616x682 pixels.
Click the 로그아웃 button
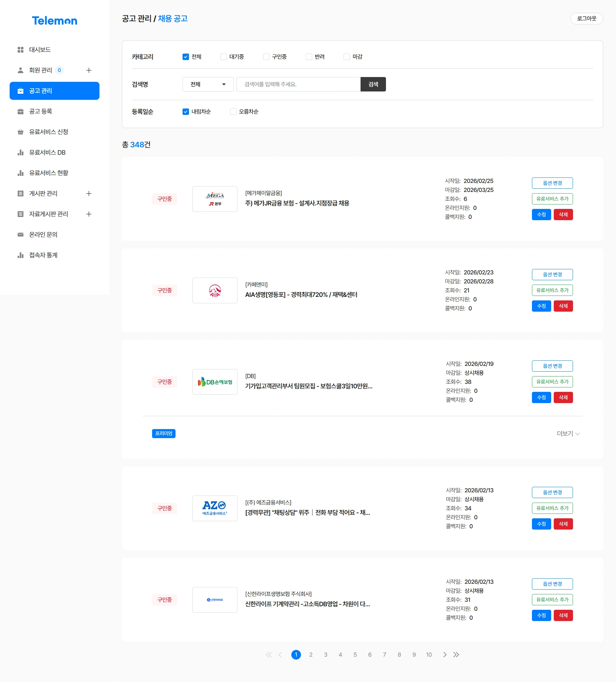coord(586,18)
